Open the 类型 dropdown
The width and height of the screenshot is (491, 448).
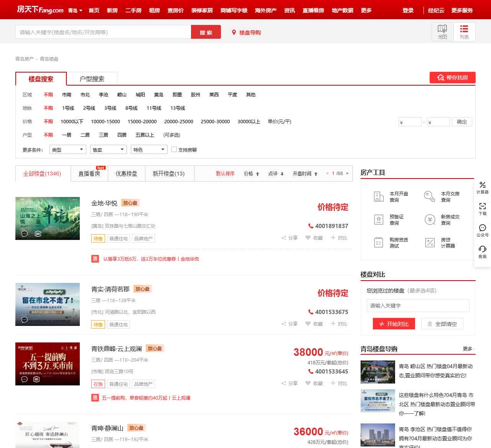pyautogui.click(x=68, y=149)
